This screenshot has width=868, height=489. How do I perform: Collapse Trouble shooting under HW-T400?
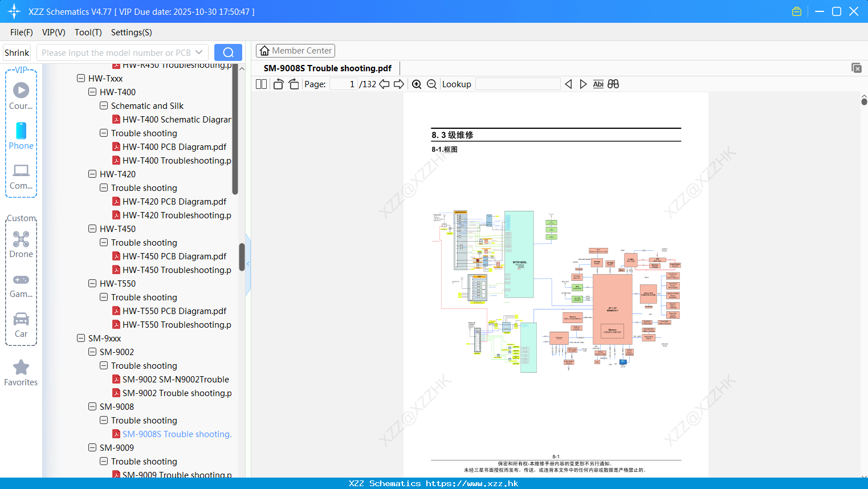tap(104, 133)
